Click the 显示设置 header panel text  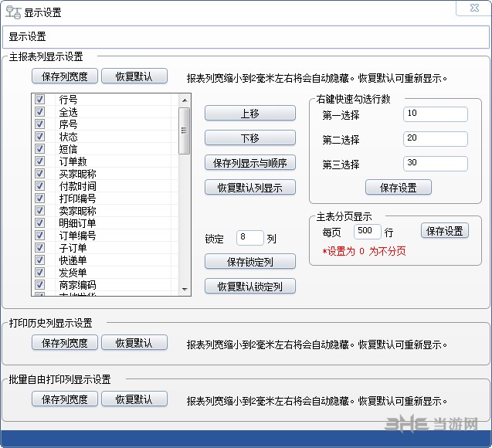point(27,37)
